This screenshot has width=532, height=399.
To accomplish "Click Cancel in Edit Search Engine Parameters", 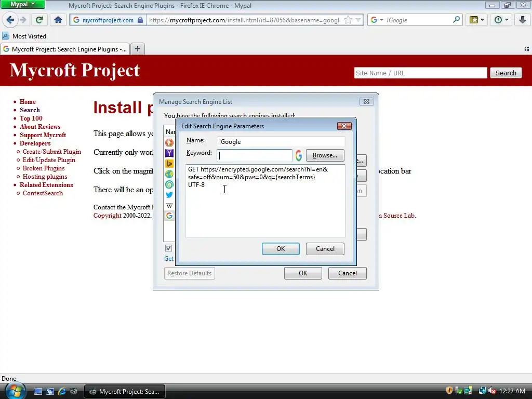I will (x=325, y=249).
